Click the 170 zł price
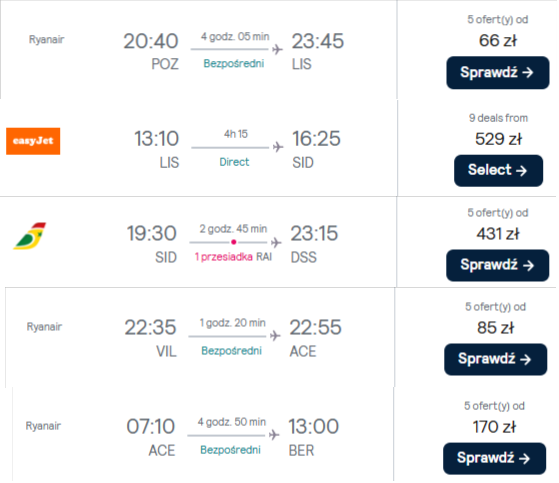Viewport: 559px width, 483px height. 494,427
